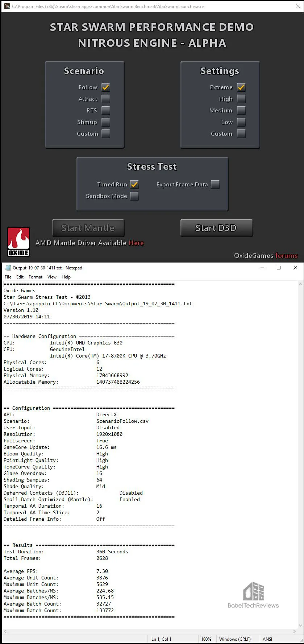
Task: Open the Notepad View menu
Action: (52, 277)
